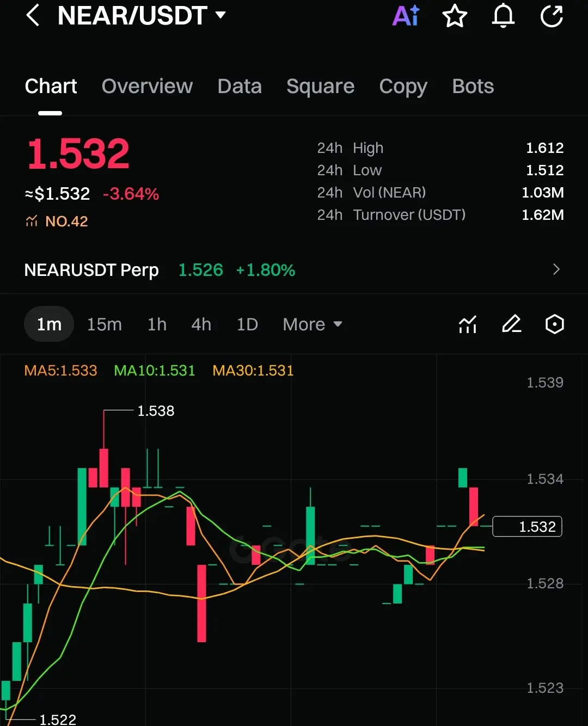Viewport: 588px width, 726px height.
Task: Select the 1D timeframe
Action: pyautogui.click(x=247, y=324)
